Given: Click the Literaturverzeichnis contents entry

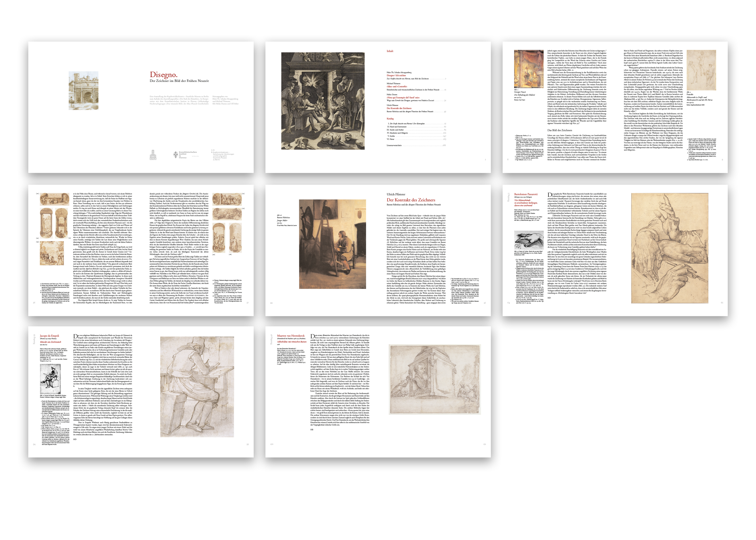Looking at the screenshot, I should [394, 145].
